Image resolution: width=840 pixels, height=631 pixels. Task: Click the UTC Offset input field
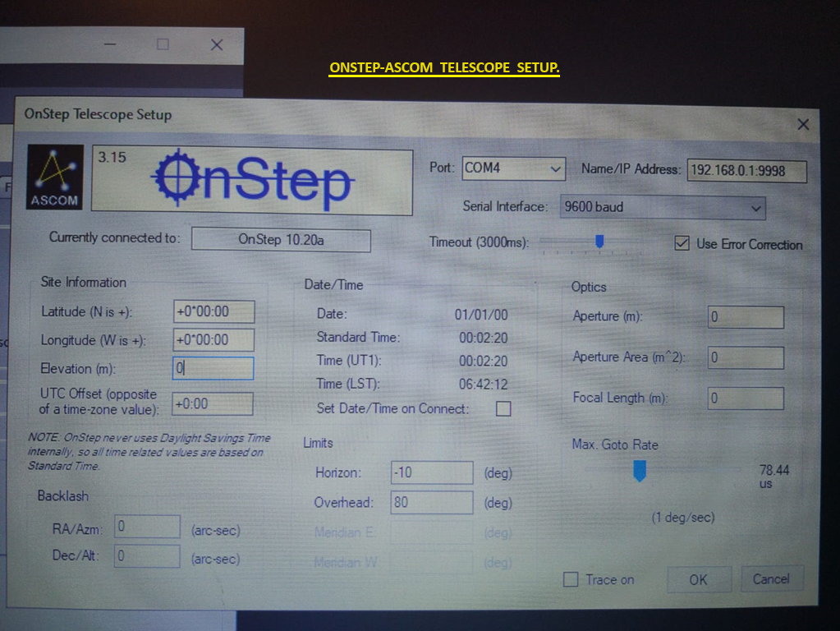point(213,403)
